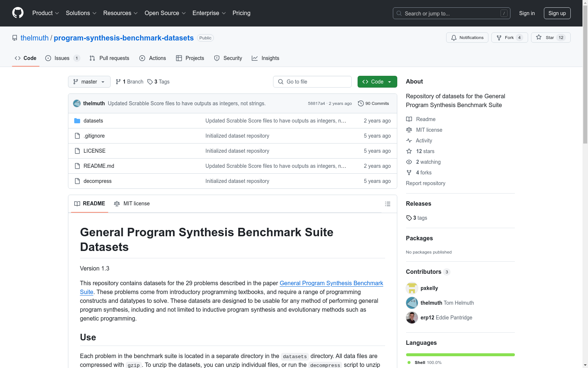Fork this repository
Screen dimensions: 588x368
click(x=509, y=38)
